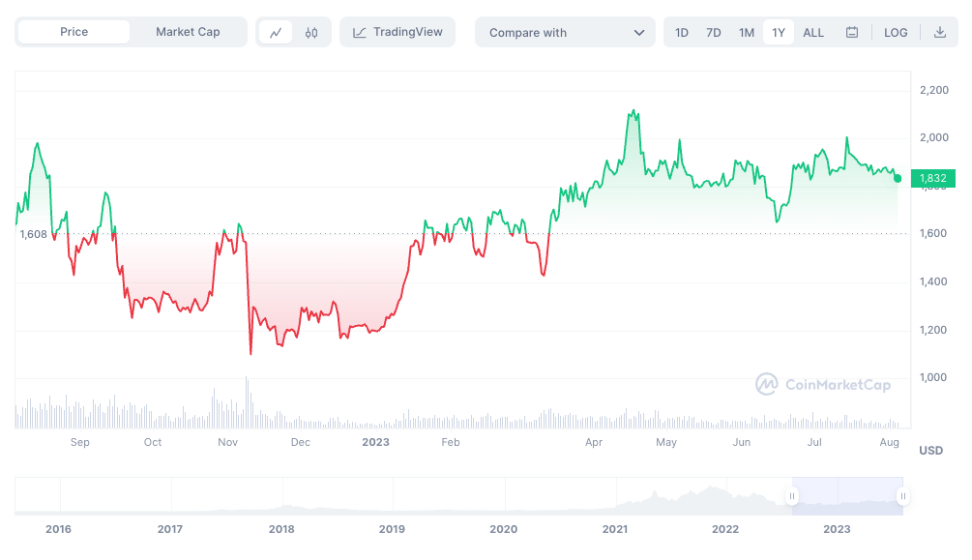
Task: Set time range to 1D
Action: [682, 32]
